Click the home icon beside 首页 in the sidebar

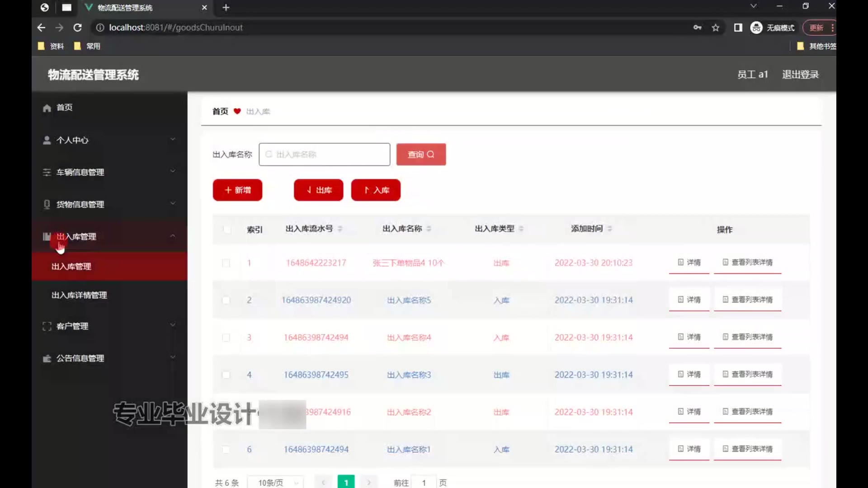coord(47,108)
